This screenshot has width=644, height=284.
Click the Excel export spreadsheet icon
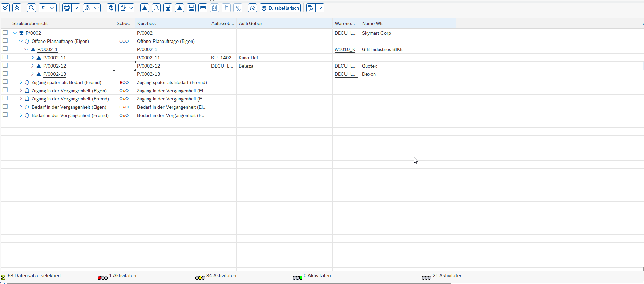click(x=123, y=8)
